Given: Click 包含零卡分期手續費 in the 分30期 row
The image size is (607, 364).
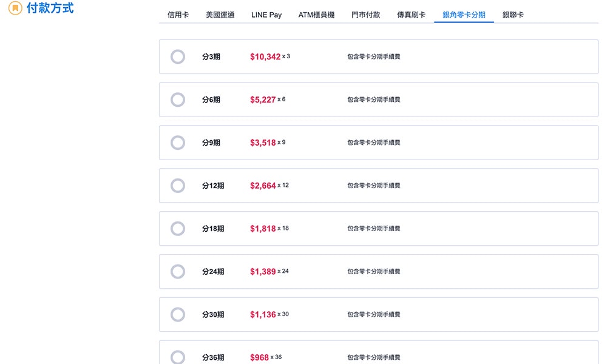Looking at the screenshot, I should [373, 314].
